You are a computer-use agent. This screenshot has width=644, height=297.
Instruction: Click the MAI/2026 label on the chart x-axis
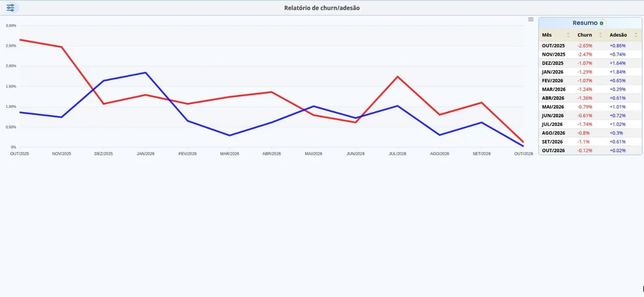coord(313,154)
